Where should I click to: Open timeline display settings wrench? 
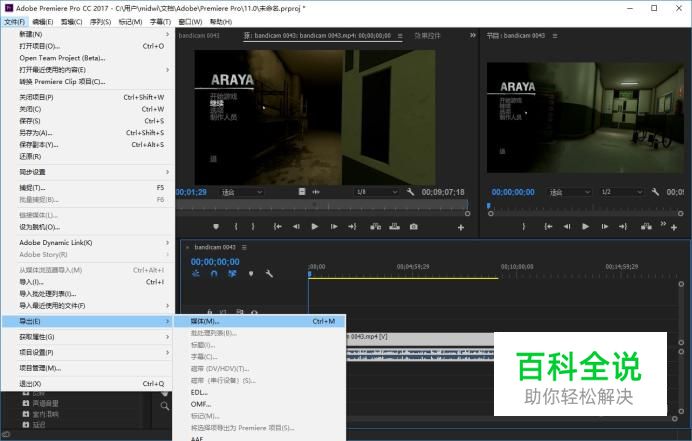[269, 274]
